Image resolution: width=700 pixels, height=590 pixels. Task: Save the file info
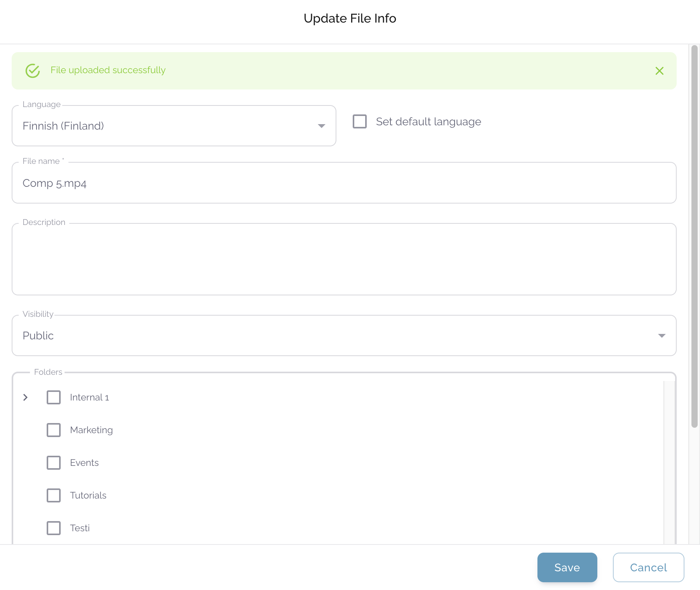click(x=567, y=567)
